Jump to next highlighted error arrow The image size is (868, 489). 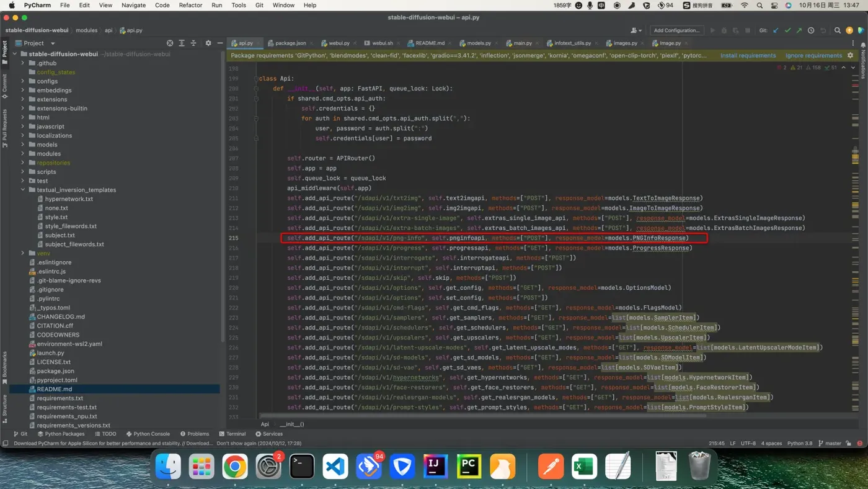[852, 68]
